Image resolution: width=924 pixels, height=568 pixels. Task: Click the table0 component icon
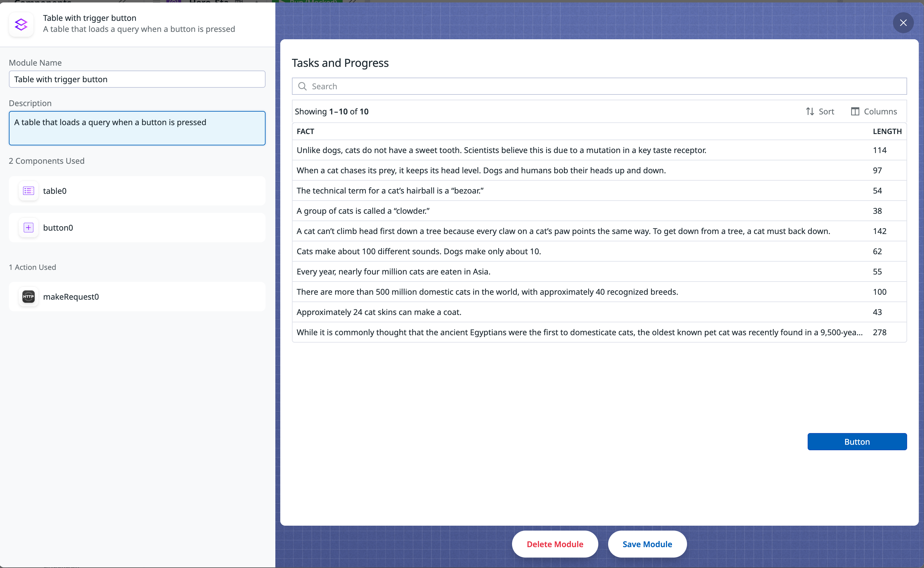29,191
